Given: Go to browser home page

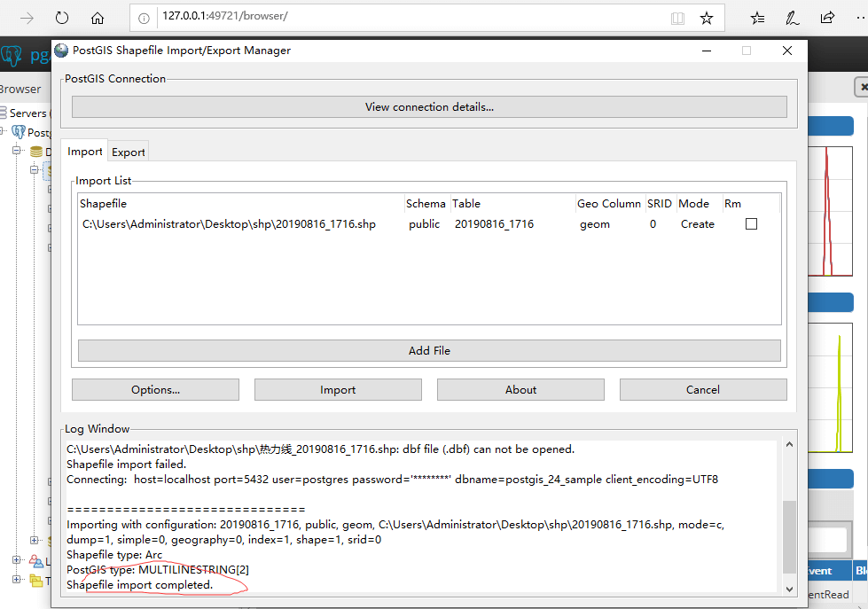Looking at the screenshot, I should (98, 18).
